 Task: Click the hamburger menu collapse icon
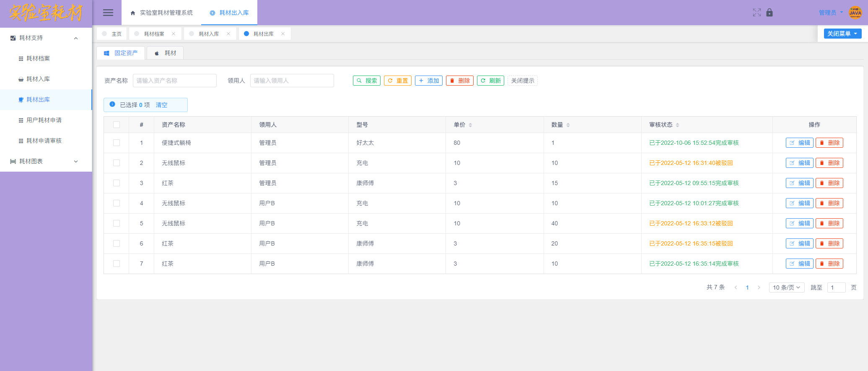tap(108, 13)
